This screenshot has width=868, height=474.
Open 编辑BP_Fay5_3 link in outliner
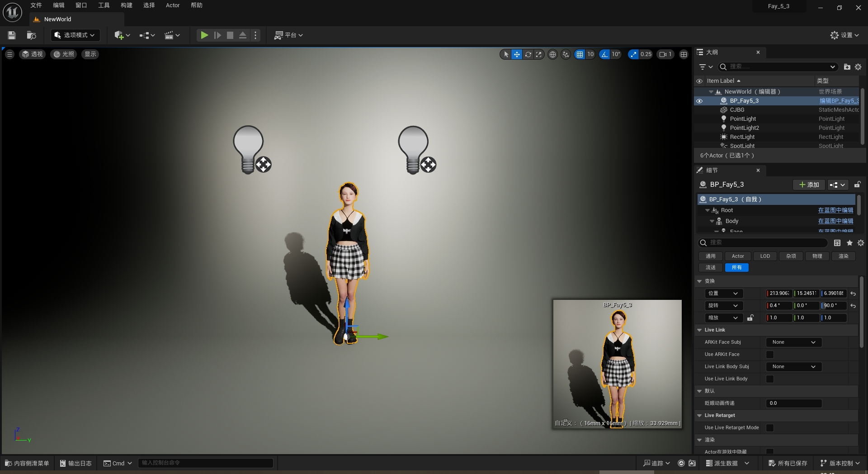(x=839, y=101)
